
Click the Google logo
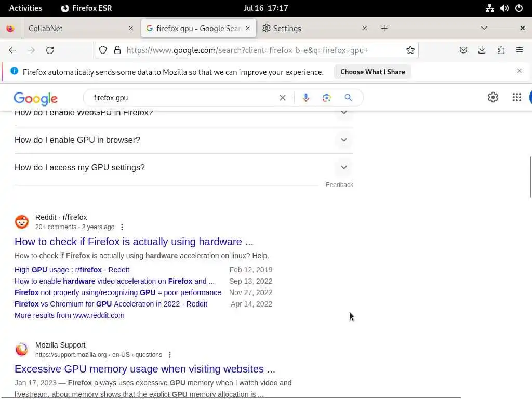click(x=36, y=98)
